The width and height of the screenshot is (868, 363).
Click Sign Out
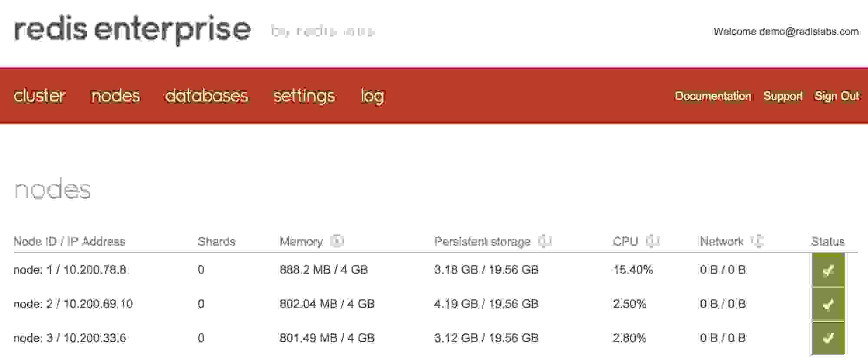837,96
